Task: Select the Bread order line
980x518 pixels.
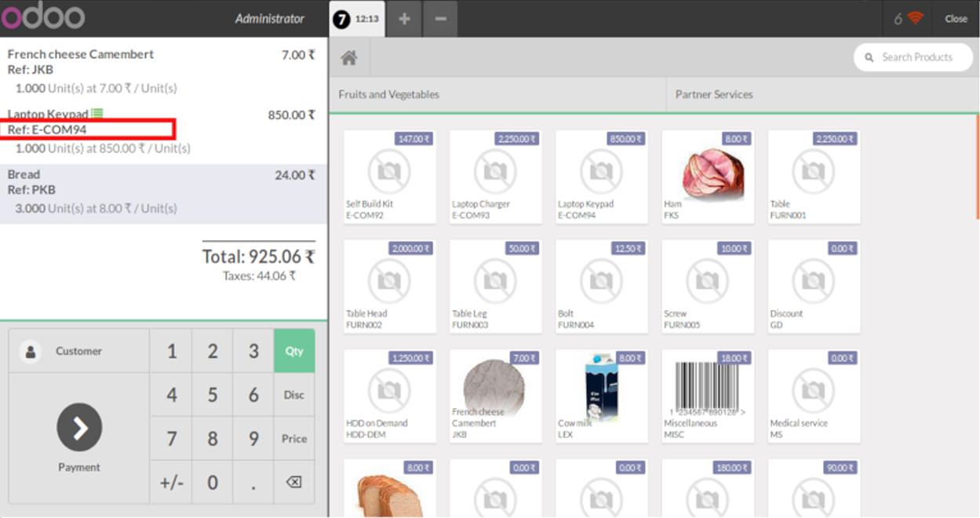Action: click(163, 194)
